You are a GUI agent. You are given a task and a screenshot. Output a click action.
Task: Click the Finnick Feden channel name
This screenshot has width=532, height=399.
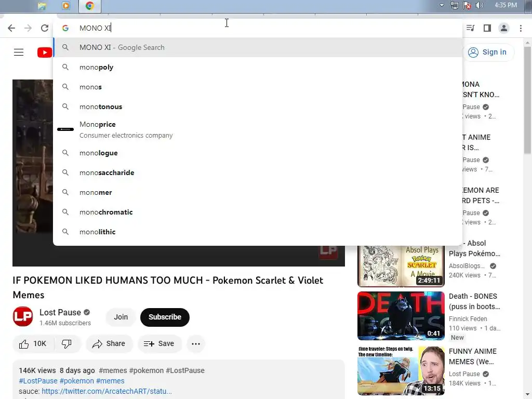coord(468,319)
